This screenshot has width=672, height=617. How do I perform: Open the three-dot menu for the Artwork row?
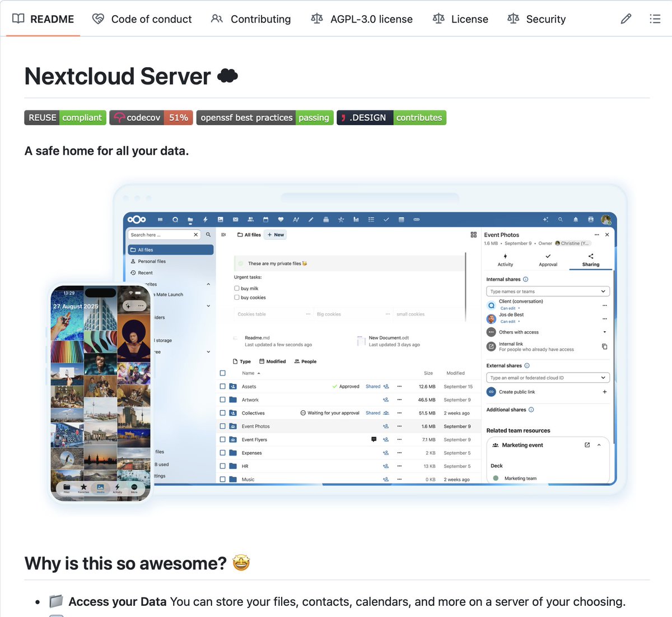tap(399, 400)
